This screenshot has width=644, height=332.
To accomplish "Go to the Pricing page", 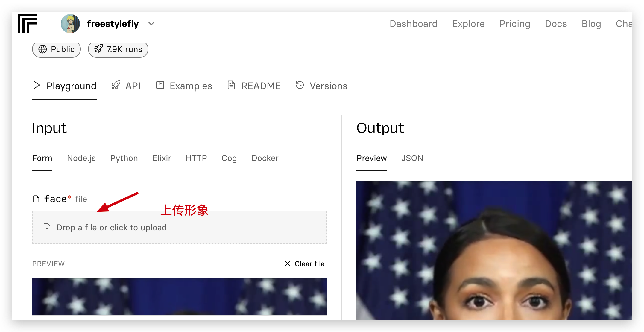I will click(515, 24).
